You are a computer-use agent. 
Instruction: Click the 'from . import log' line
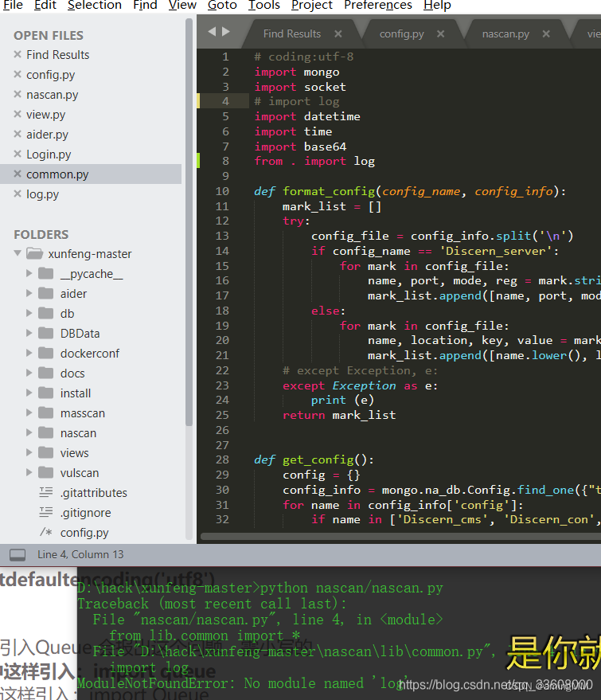pyautogui.click(x=314, y=161)
